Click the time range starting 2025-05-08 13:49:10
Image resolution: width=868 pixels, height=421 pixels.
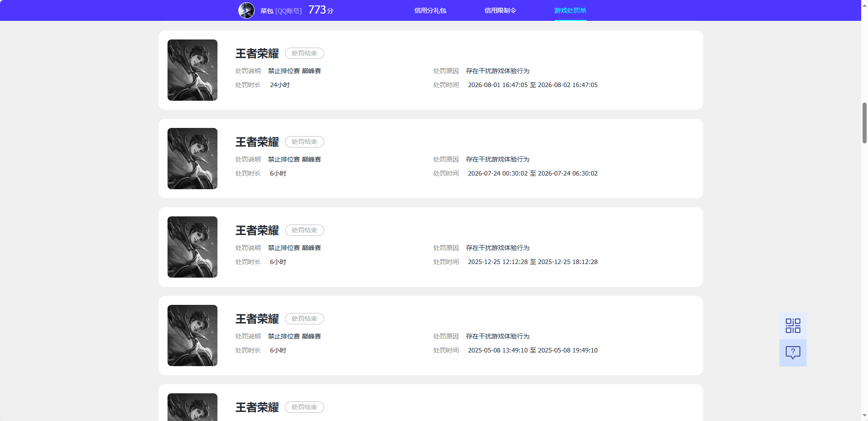coord(533,350)
